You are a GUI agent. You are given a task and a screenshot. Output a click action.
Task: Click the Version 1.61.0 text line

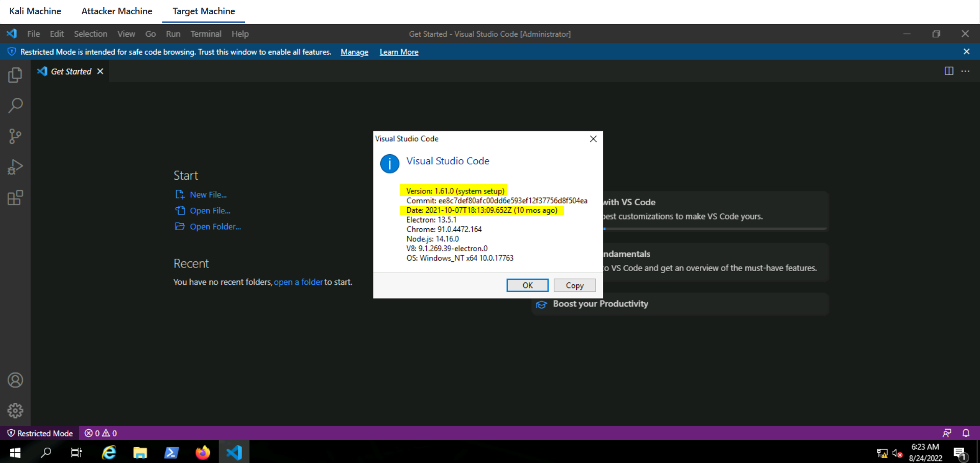pyautogui.click(x=455, y=191)
